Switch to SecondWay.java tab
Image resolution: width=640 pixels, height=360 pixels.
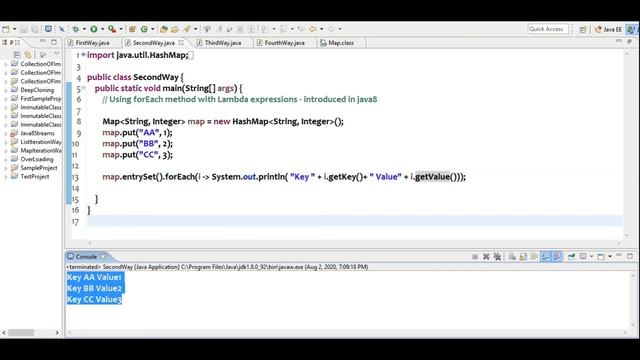(x=153, y=42)
